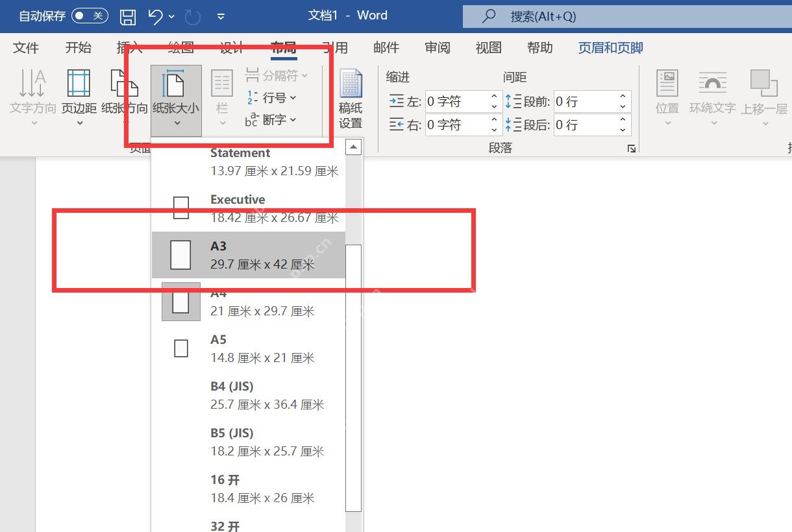Click the search box 搜索(Alt+Q)
Image resolution: width=792 pixels, height=532 pixels.
(x=627, y=16)
